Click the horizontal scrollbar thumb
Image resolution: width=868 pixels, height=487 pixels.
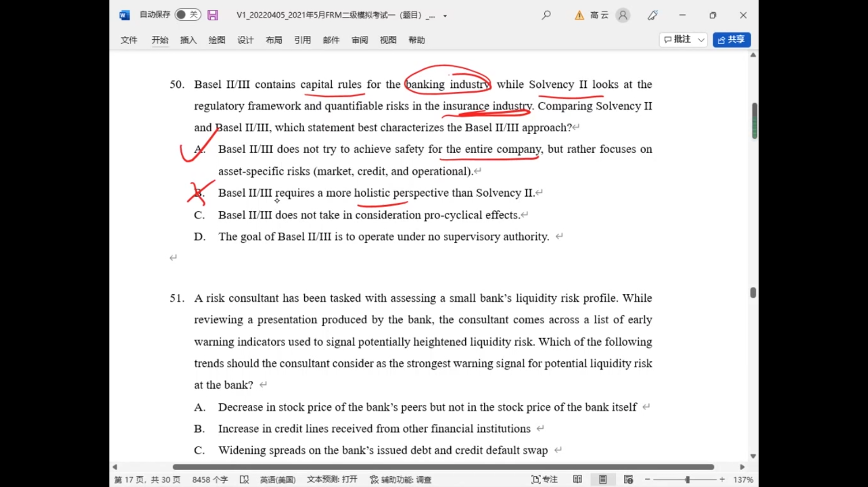(443, 467)
